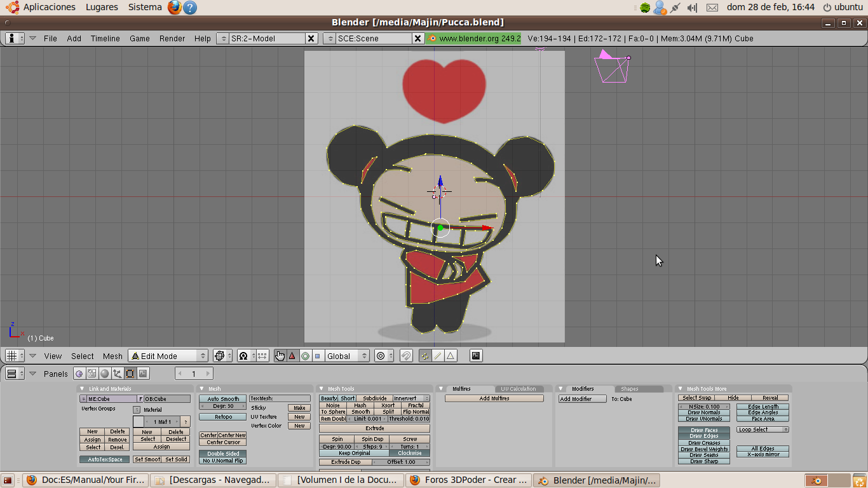
Task: Open the Mesh menu in 3D header
Action: [112, 356]
